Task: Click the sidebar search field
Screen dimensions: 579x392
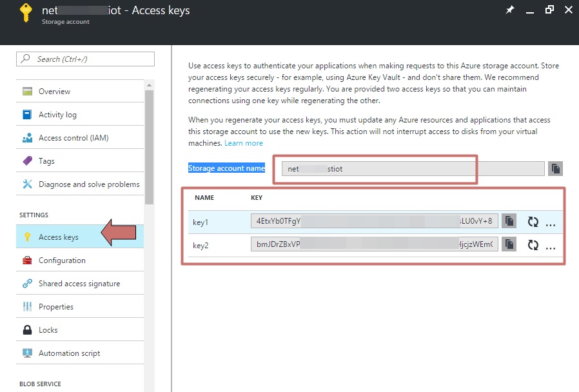Action: point(85,59)
